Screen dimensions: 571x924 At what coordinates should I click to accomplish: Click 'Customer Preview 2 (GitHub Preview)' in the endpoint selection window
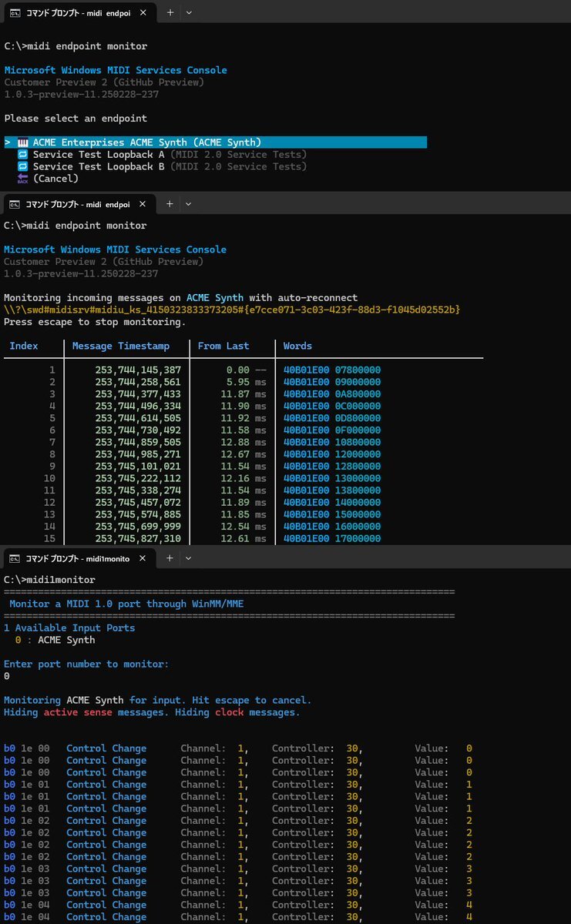104,82
